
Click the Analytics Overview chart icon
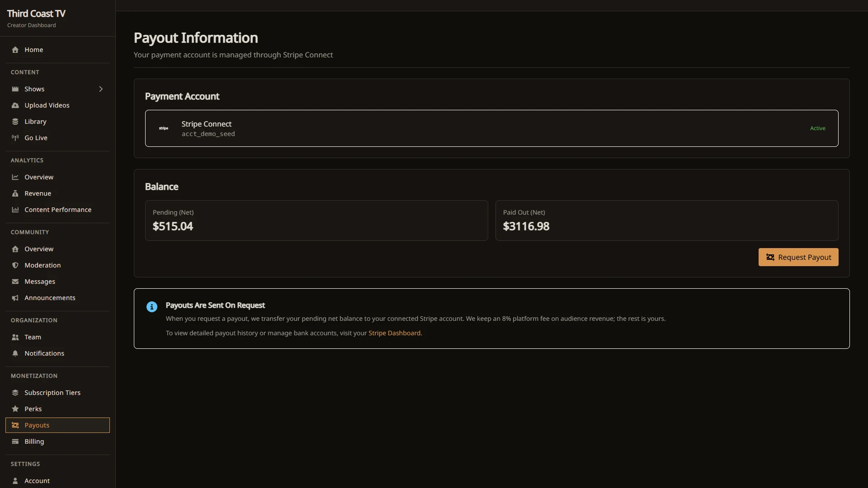[x=15, y=177]
